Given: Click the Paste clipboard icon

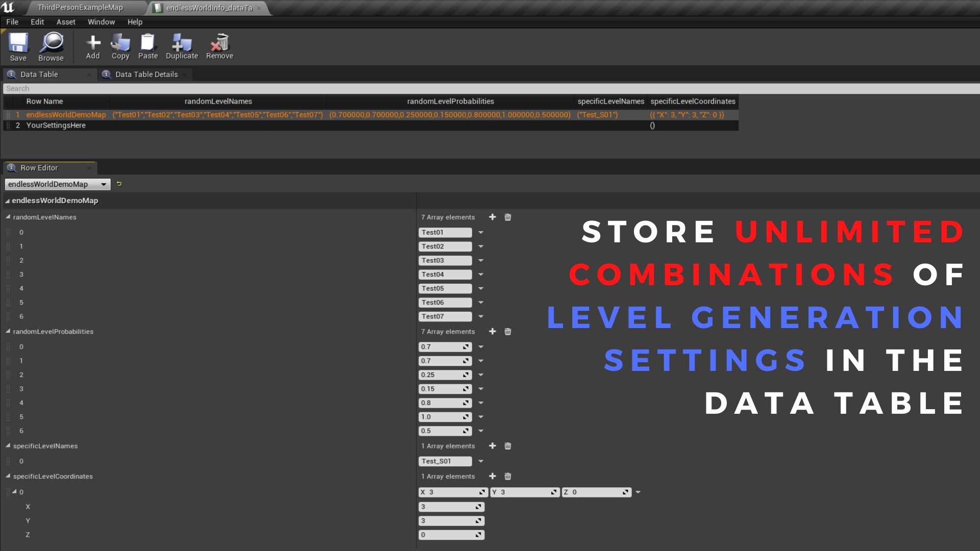Looking at the screenshot, I should click(x=148, y=42).
